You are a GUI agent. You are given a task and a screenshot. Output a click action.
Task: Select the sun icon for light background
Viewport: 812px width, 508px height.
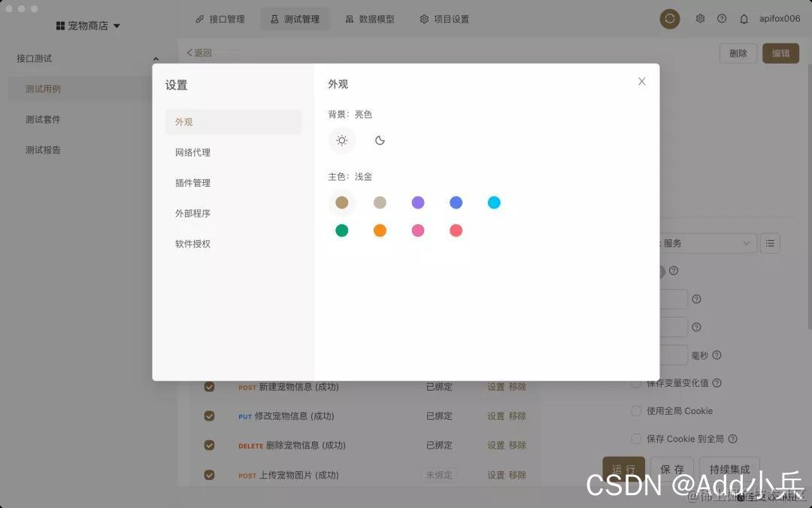(x=342, y=140)
